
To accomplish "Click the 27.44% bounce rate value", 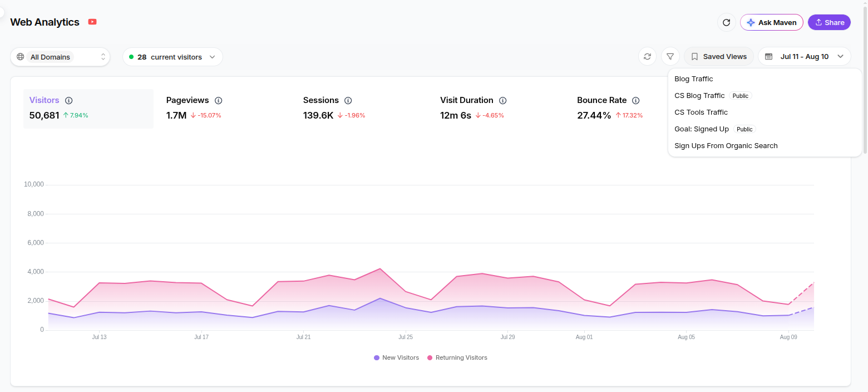I will pos(594,115).
